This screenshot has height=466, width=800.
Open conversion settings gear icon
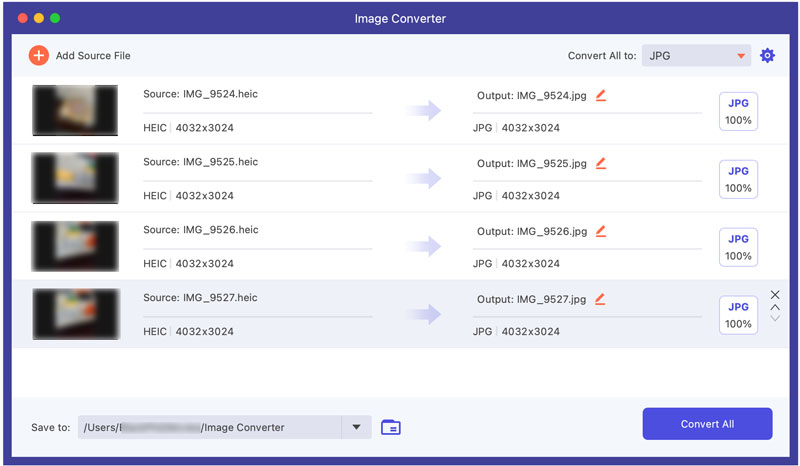[x=767, y=56]
